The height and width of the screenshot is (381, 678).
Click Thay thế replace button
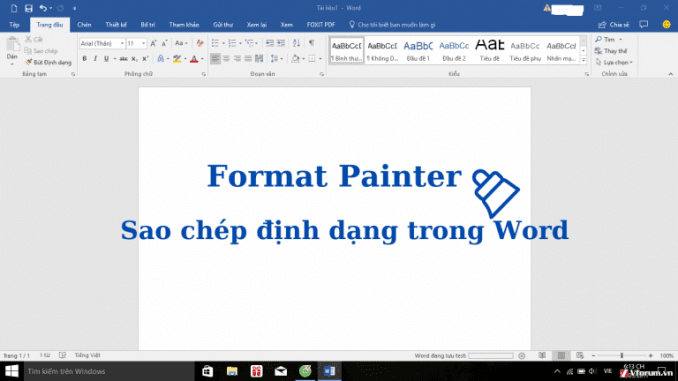coord(611,51)
